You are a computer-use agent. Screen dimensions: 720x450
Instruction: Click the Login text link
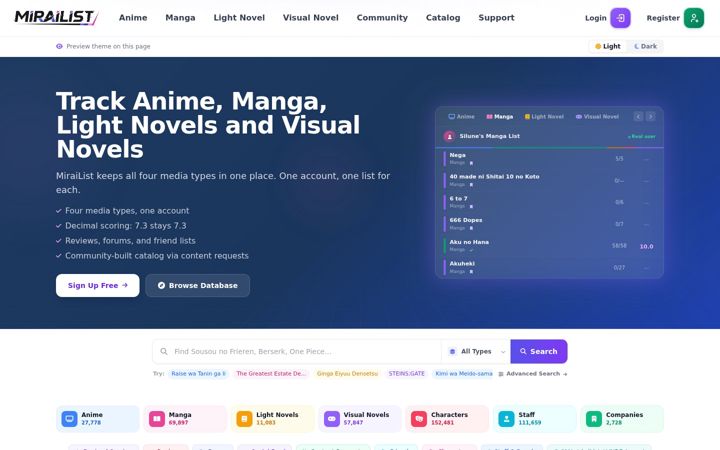click(596, 18)
